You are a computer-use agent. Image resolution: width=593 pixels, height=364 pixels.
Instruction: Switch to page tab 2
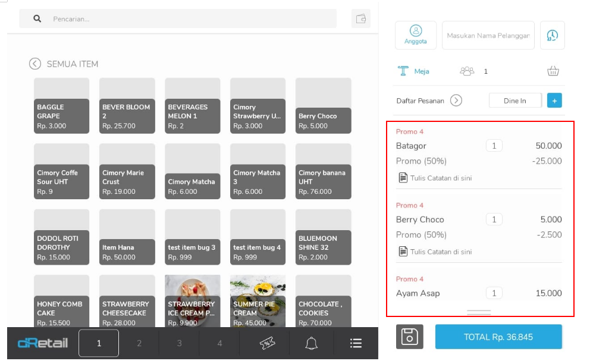(x=139, y=343)
